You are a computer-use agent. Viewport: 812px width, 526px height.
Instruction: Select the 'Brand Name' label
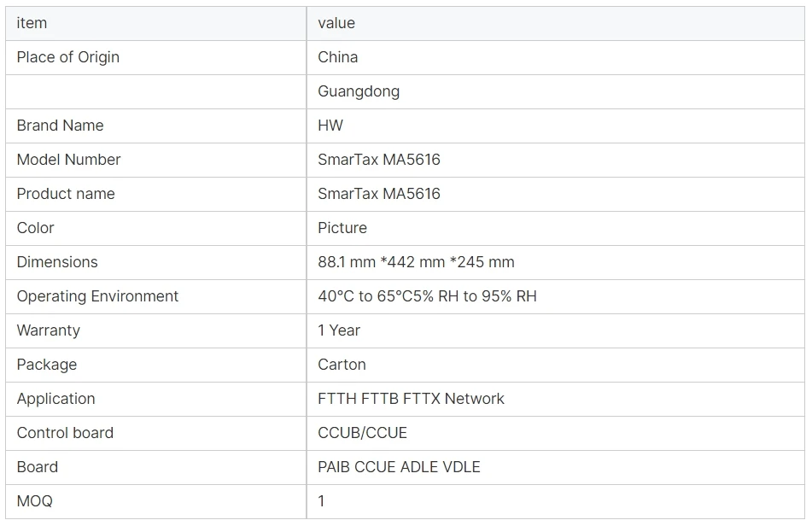(x=60, y=126)
